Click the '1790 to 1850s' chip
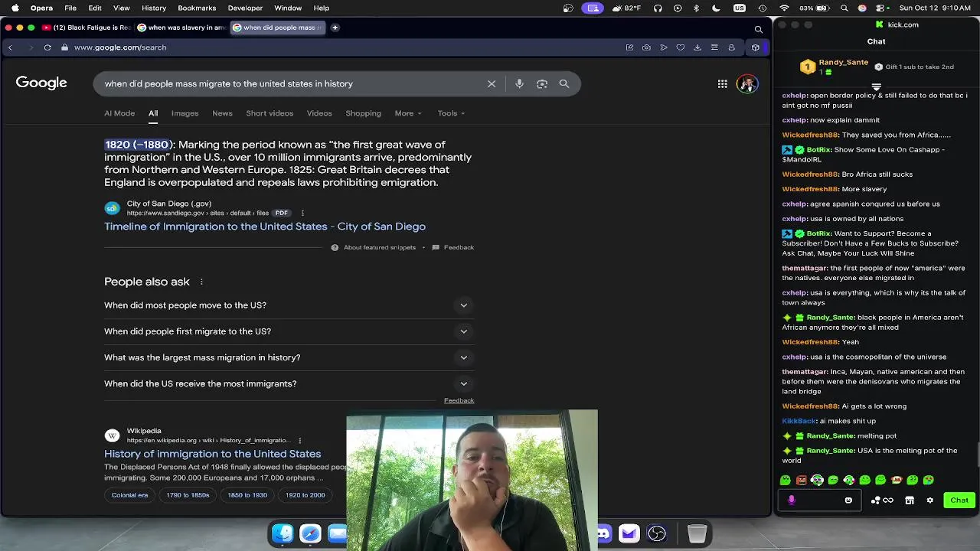The height and width of the screenshot is (551, 980). (188, 495)
